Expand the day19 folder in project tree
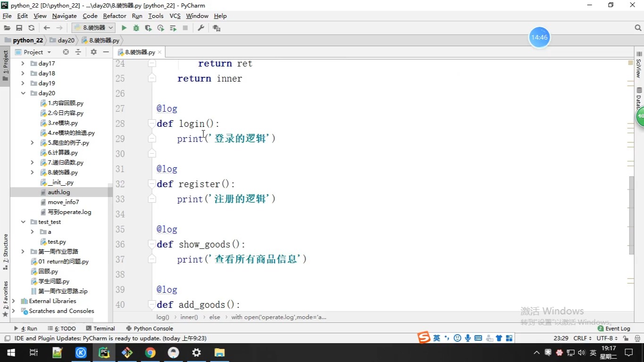 coord(23,83)
